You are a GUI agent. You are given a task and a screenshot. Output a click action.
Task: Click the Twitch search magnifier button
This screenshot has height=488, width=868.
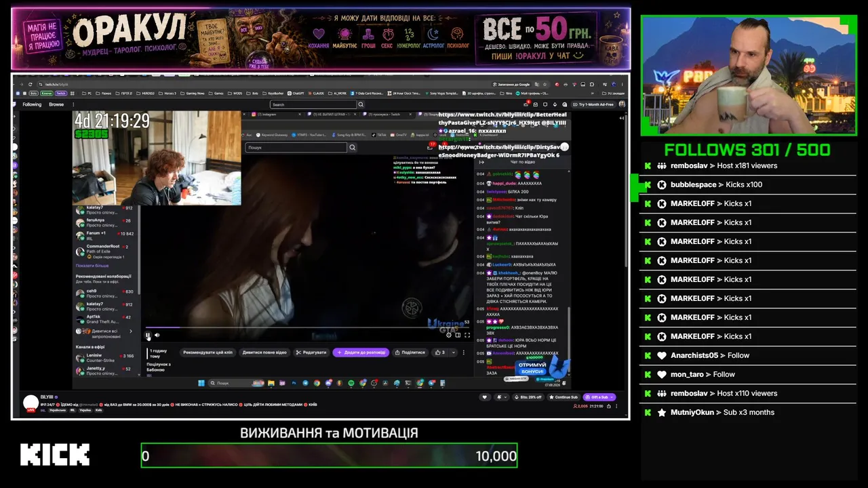point(361,104)
